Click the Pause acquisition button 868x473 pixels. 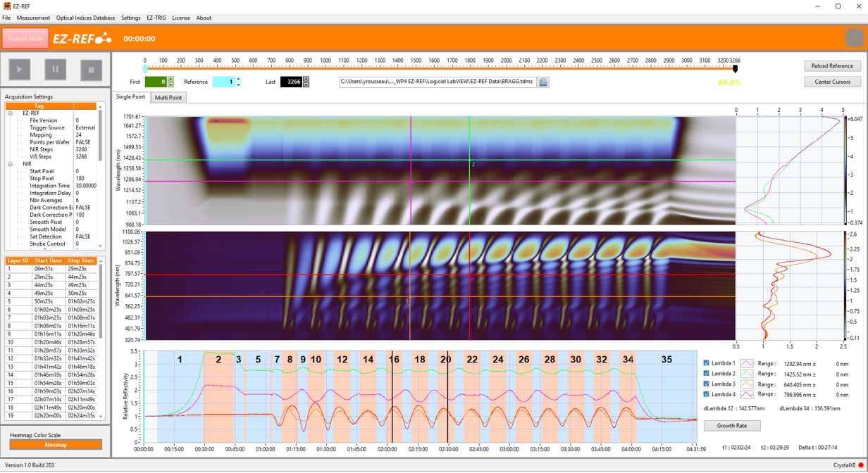coord(55,70)
